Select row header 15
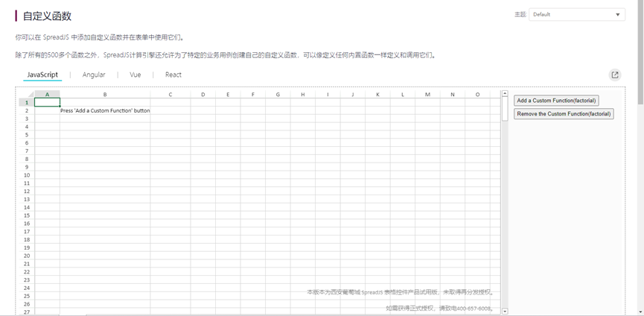644x316 pixels. tap(27, 215)
